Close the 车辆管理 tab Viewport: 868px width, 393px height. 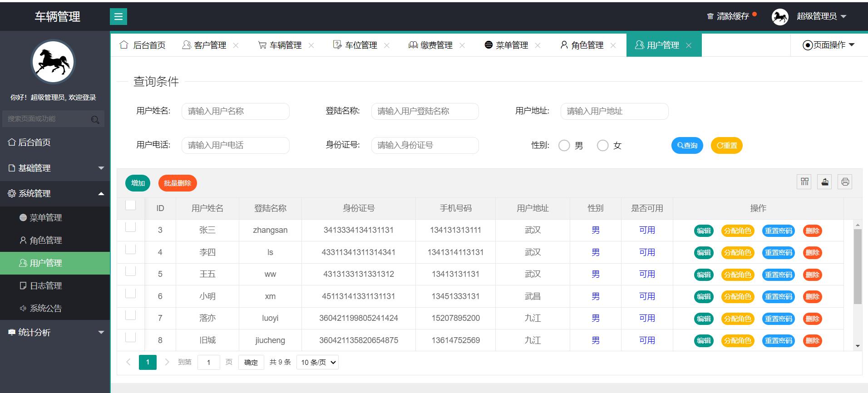click(311, 45)
